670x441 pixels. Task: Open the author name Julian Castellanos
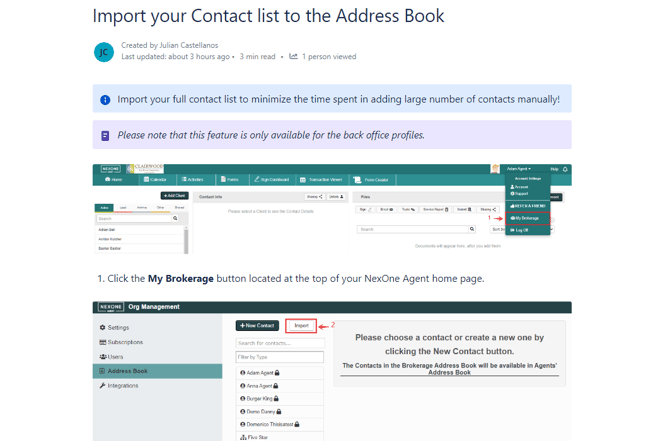tap(184, 45)
